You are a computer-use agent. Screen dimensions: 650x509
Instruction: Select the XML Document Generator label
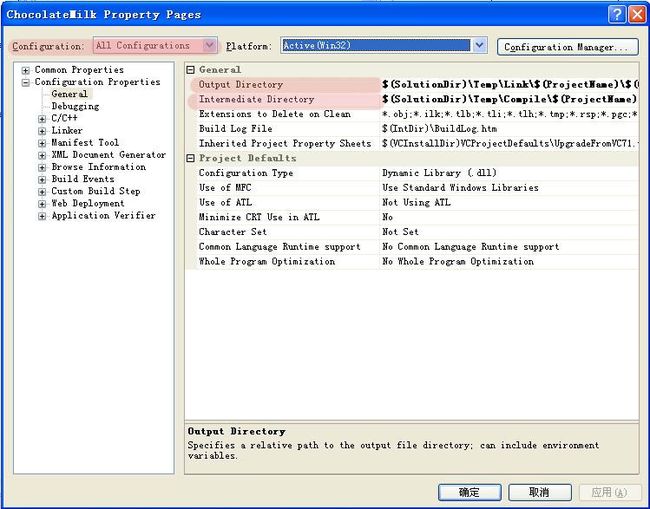click(108, 155)
